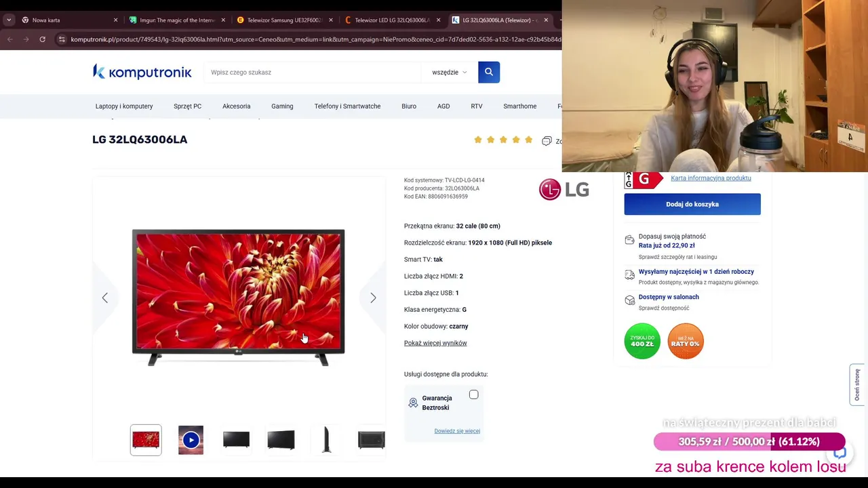Close the 'Nowa karta' tab
Viewport: 868px width, 488px height.
(x=115, y=20)
